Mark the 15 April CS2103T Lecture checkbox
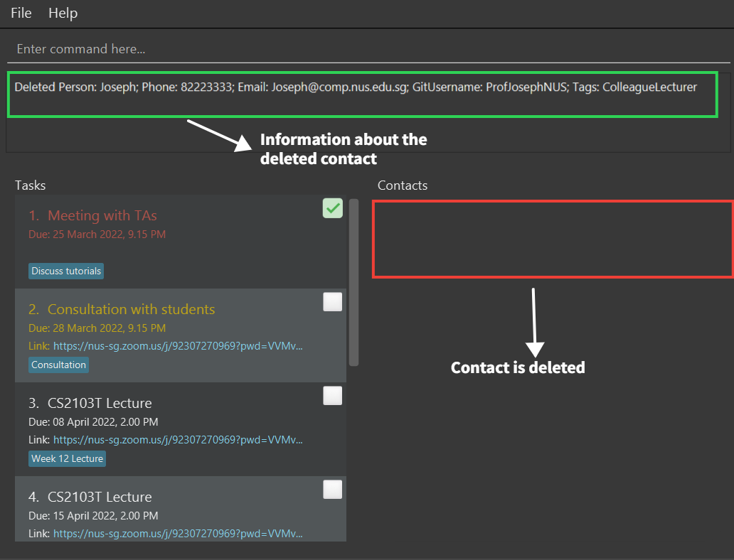Image resolution: width=734 pixels, height=560 pixels. [332, 490]
